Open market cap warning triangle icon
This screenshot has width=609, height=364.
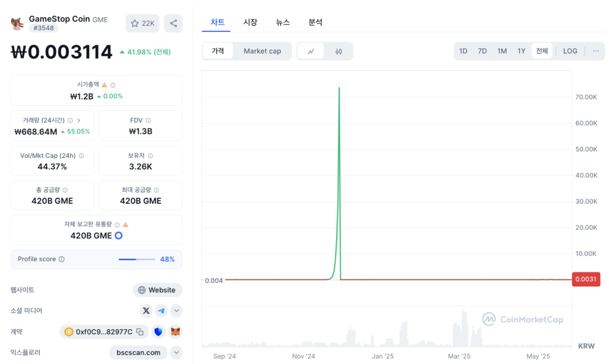point(104,85)
